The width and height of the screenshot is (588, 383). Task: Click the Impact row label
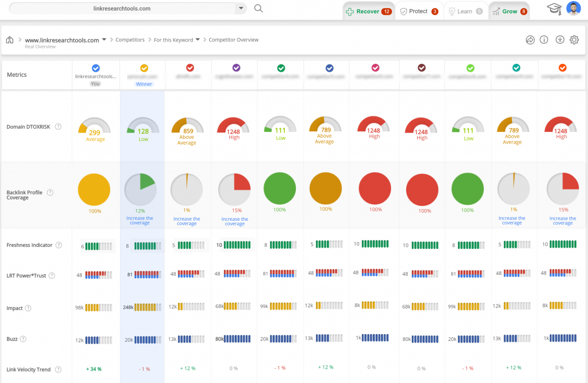coord(14,308)
